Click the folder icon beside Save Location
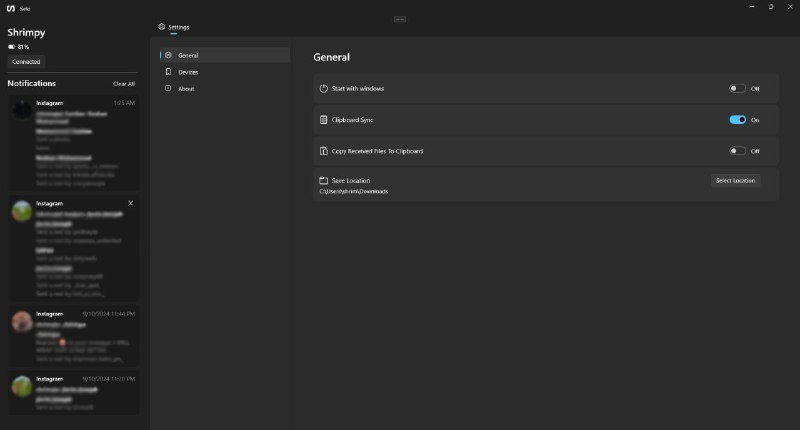The image size is (800, 430). point(323,180)
